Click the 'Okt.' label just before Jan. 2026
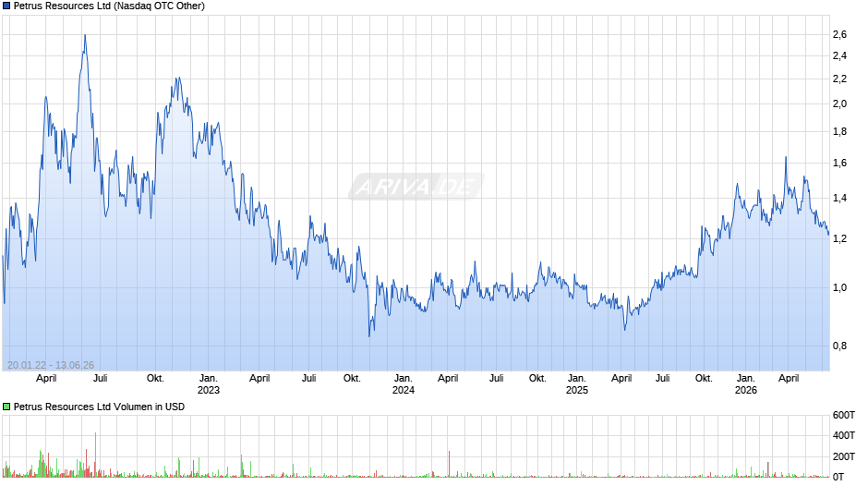Image resolution: width=868 pixels, height=486 pixels. 704,379
